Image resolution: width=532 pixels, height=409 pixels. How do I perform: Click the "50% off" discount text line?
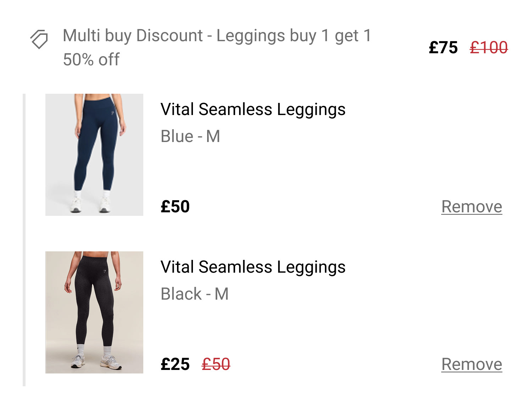pyautogui.click(x=91, y=60)
